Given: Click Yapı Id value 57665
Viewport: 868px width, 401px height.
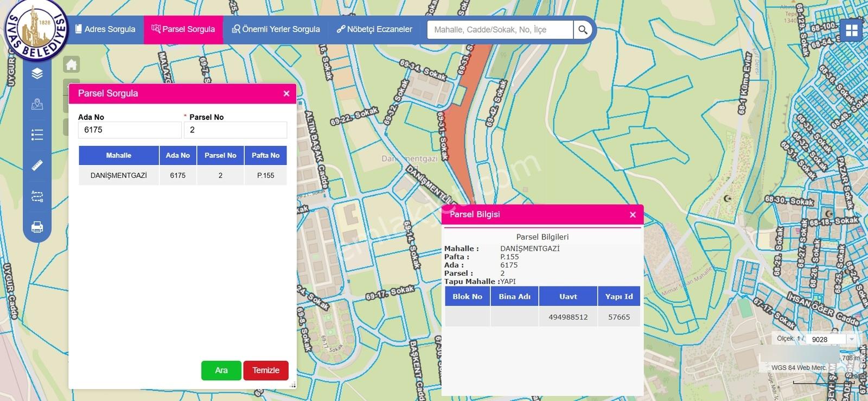Looking at the screenshot, I should pyautogui.click(x=619, y=317).
